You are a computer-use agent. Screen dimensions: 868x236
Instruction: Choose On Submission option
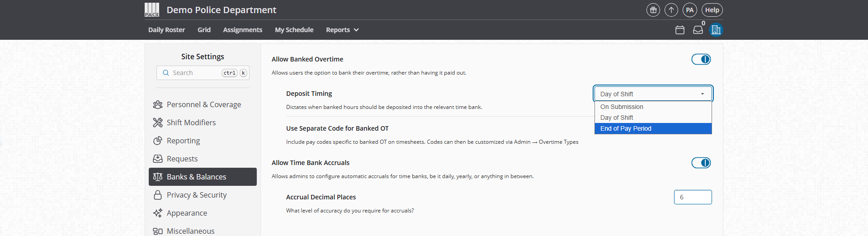click(x=653, y=107)
